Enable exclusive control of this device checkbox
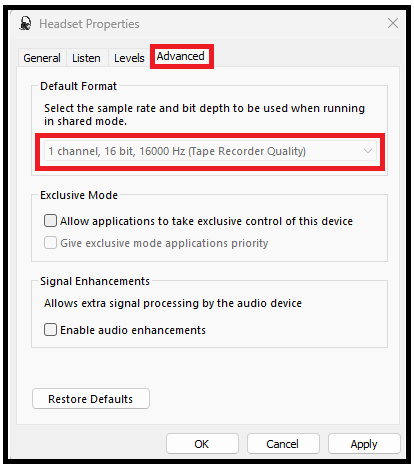This screenshot has height=467, width=414. (x=50, y=221)
